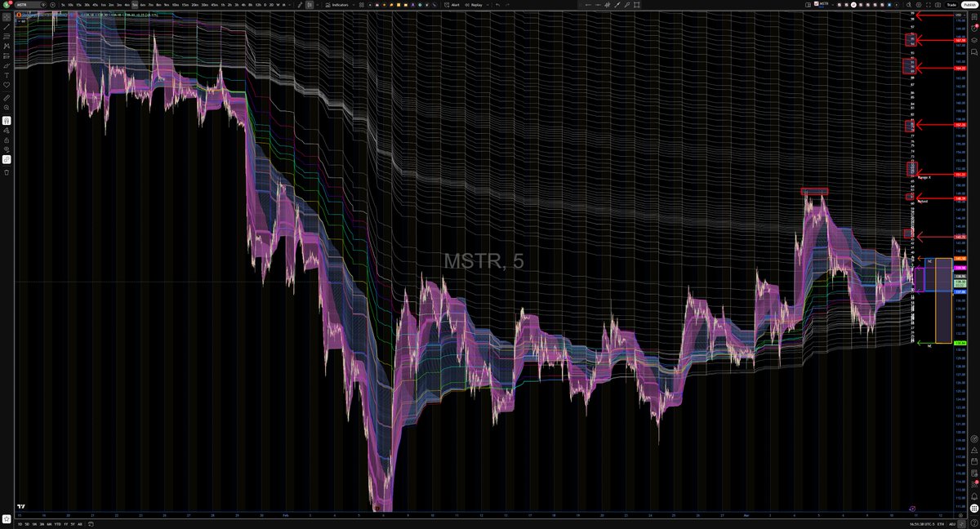Viewport: 980px width, 529px height.
Task: Open the Brush drawing tool
Action: [7, 66]
